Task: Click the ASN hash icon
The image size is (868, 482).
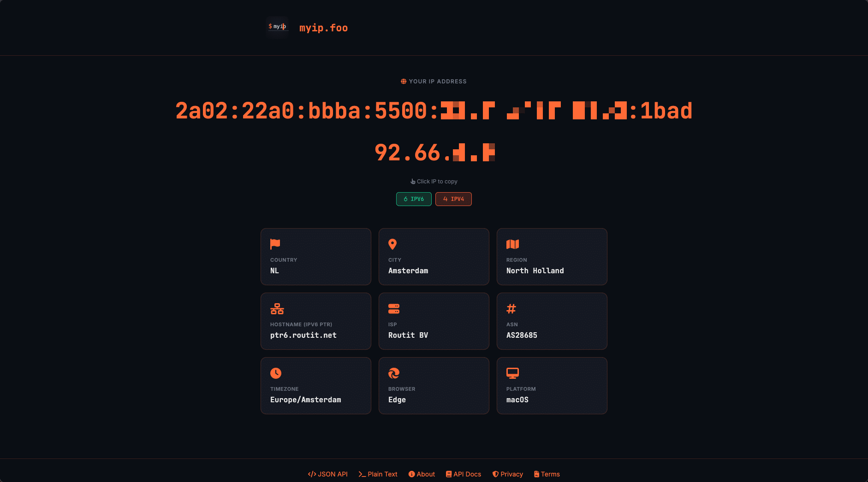Action: 512,309
